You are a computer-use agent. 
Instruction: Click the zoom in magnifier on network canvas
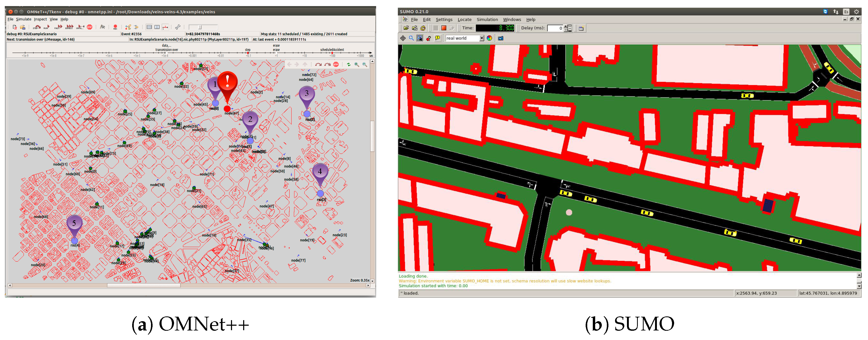[x=357, y=65]
